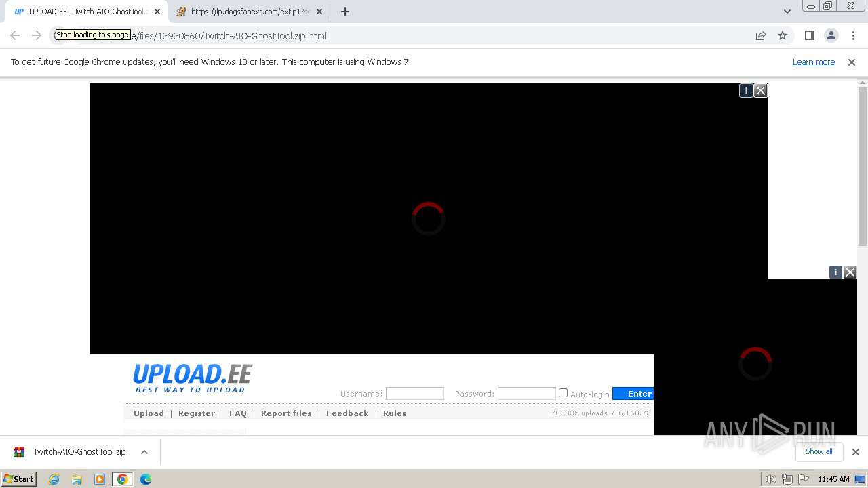
Task: Launch Microsoft Edge from taskbar
Action: (146, 479)
